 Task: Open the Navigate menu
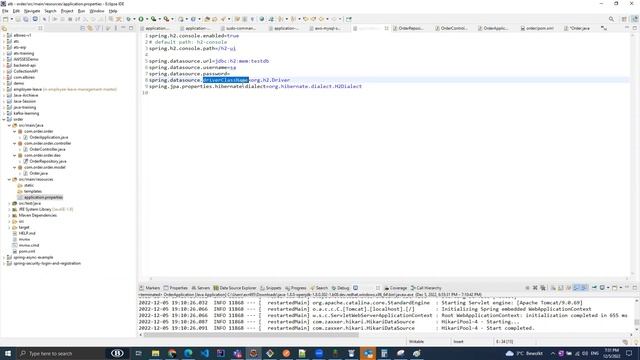coord(32,11)
